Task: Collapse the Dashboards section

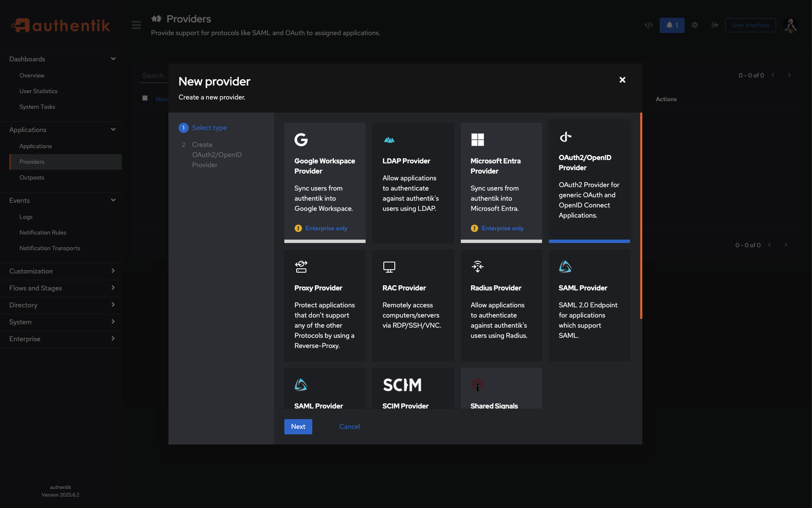Action: coord(61,59)
